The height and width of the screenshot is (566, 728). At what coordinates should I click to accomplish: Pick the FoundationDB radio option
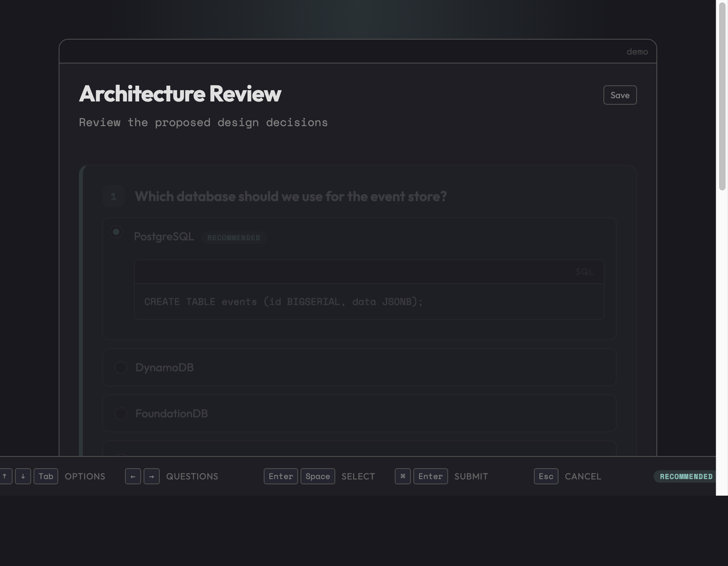121,414
